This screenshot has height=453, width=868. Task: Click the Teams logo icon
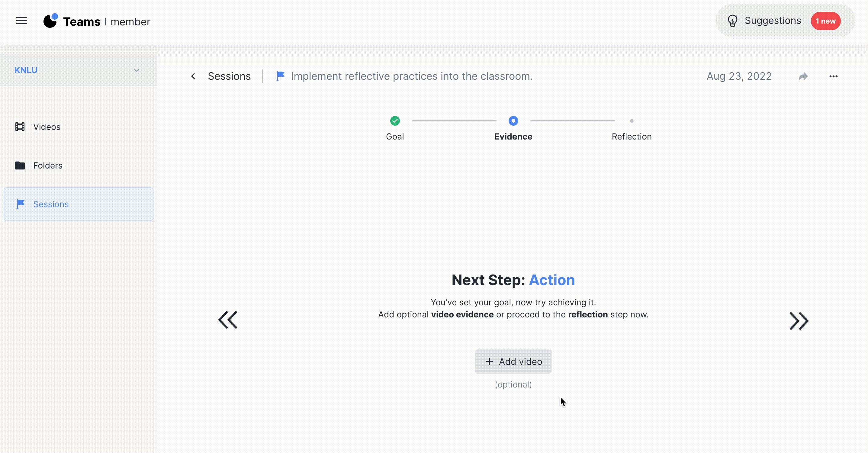tap(50, 21)
